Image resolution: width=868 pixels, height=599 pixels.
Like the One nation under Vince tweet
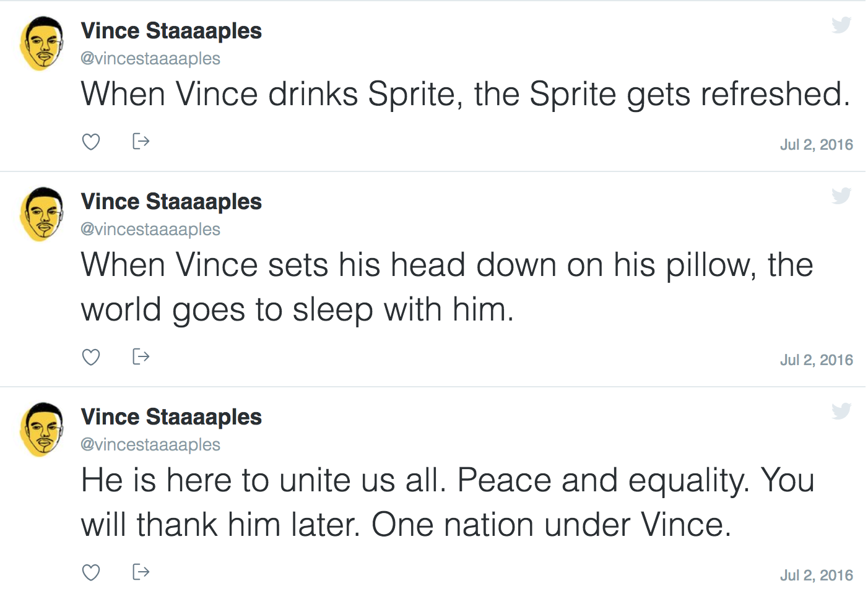[x=91, y=572]
